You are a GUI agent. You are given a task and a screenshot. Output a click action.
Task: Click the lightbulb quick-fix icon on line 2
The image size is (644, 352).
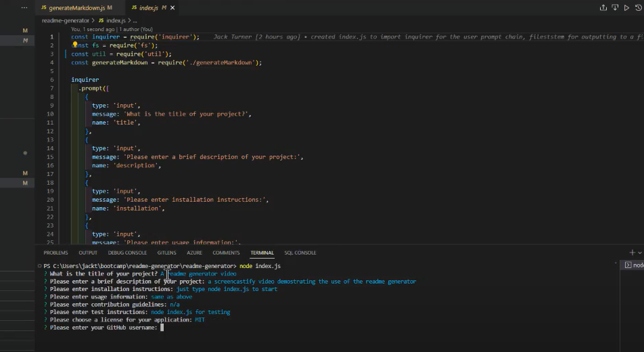(x=76, y=45)
